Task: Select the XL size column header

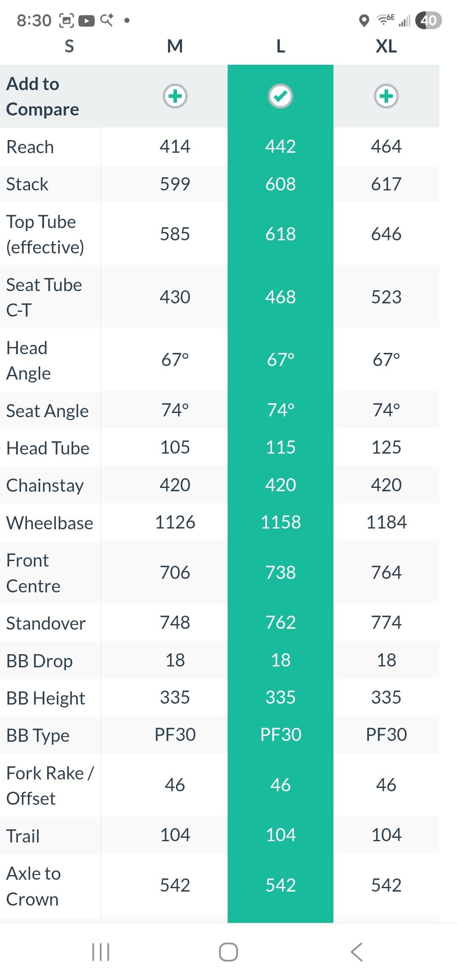Action: tap(386, 46)
